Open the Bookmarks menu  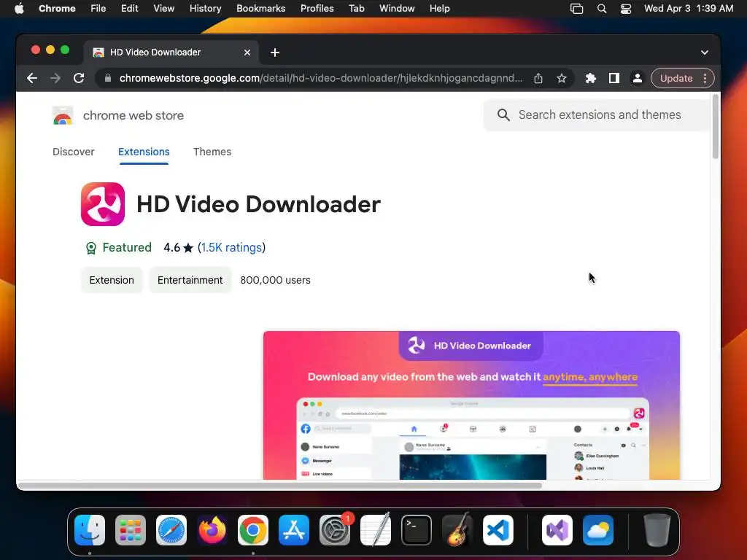(x=261, y=9)
